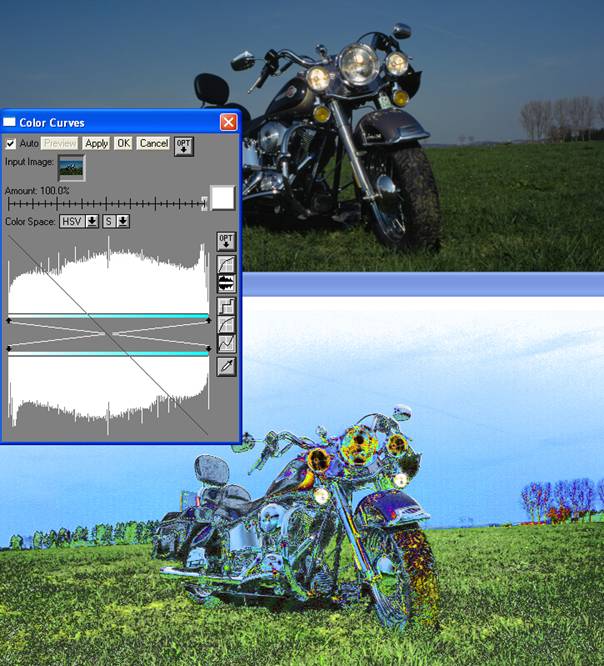Click the Amount slider handle

coord(205,203)
